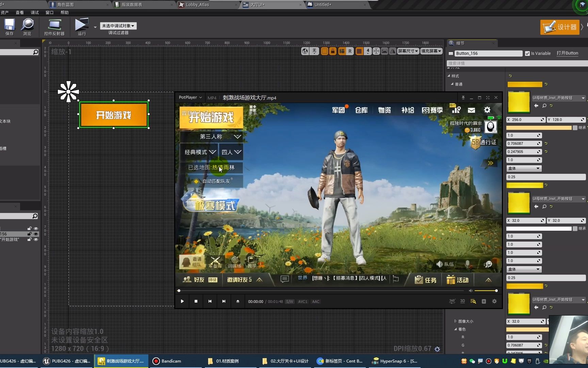The height and width of the screenshot is (368, 588).
Task: Click the zoom-to-fit icon in viewport toolbar
Action: coord(376,51)
